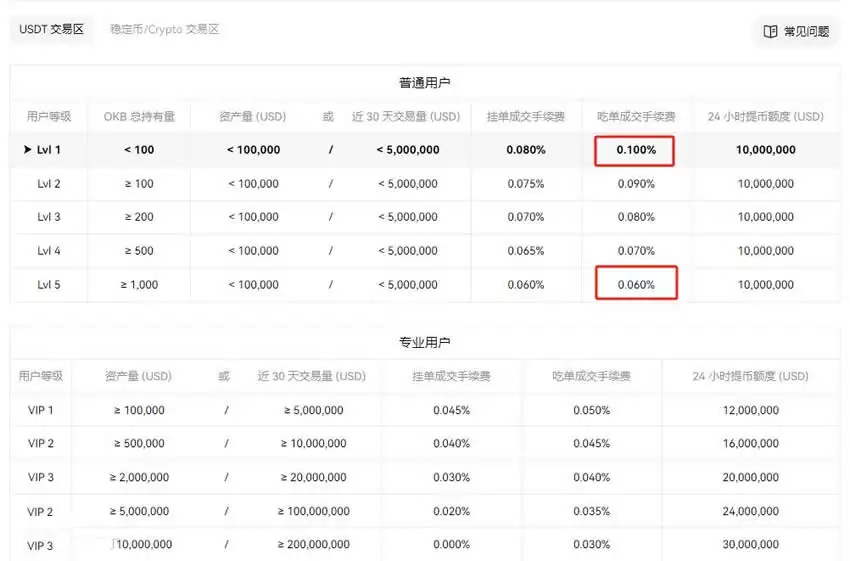
Task: Select the Lvl 3 row label
Action: 49,217
